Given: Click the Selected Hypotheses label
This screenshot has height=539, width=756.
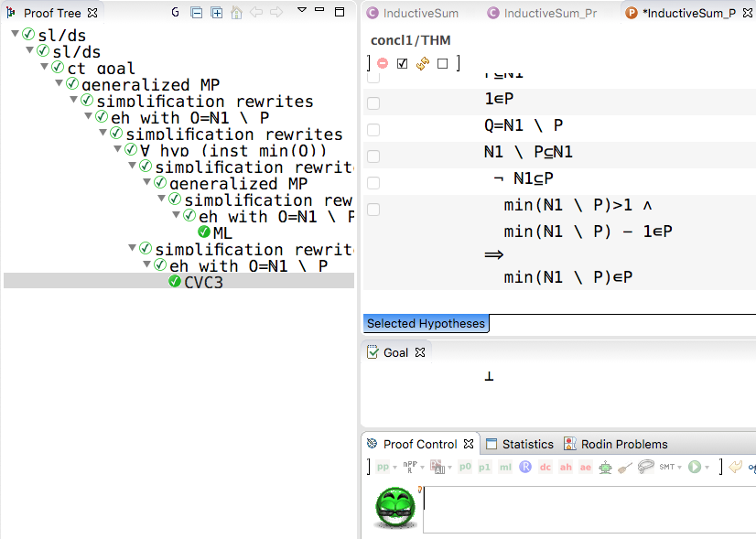Looking at the screenshot, I should tap(426, 323).
